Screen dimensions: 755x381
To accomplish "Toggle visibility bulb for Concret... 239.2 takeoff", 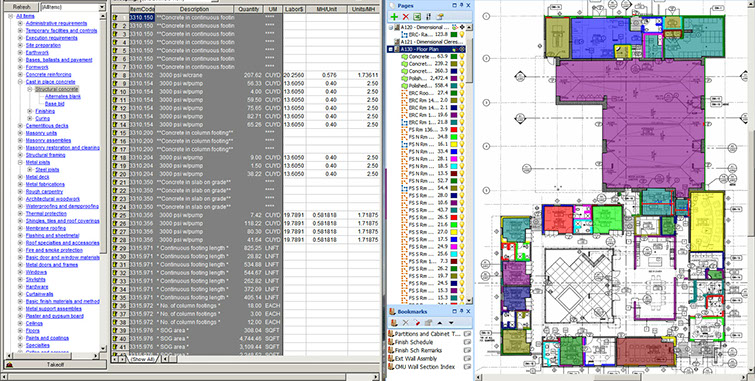I will (x=462, y=64).
